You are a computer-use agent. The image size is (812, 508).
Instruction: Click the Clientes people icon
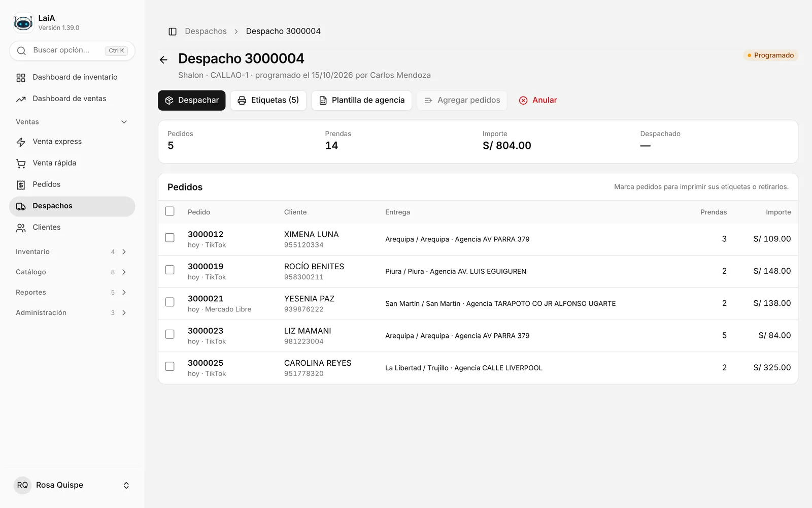[21, 228]
